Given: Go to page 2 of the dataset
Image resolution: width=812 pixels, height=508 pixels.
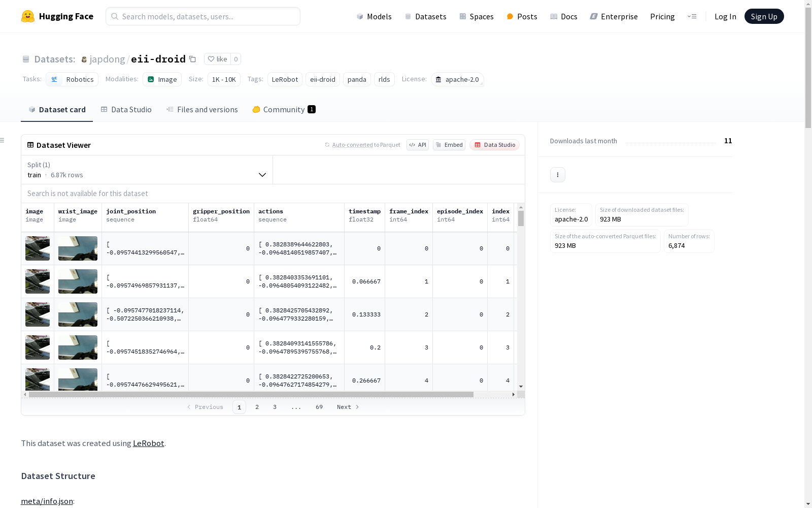Looking at the screenshot, I should pyautogui.click(x=257, y=407).
